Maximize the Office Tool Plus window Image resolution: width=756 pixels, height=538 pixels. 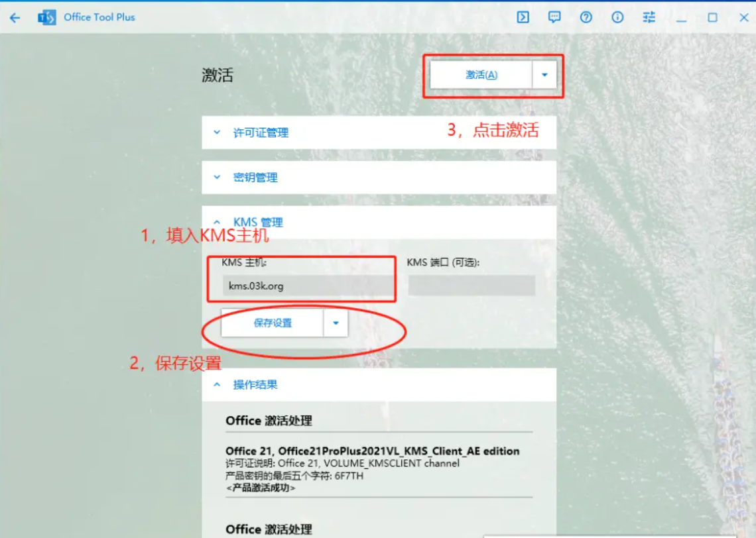(x=713, y=18)
